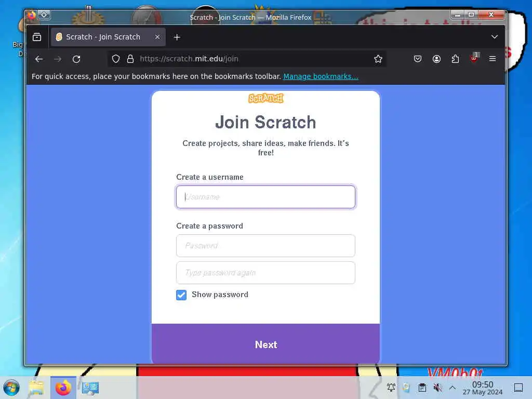View site security via the padlock icon

click(130, 59)
